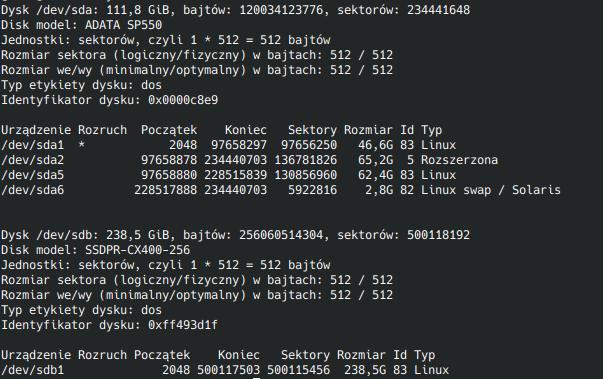Click the second Rozmiar column header
603x379 pixels.
pos(361,355)
